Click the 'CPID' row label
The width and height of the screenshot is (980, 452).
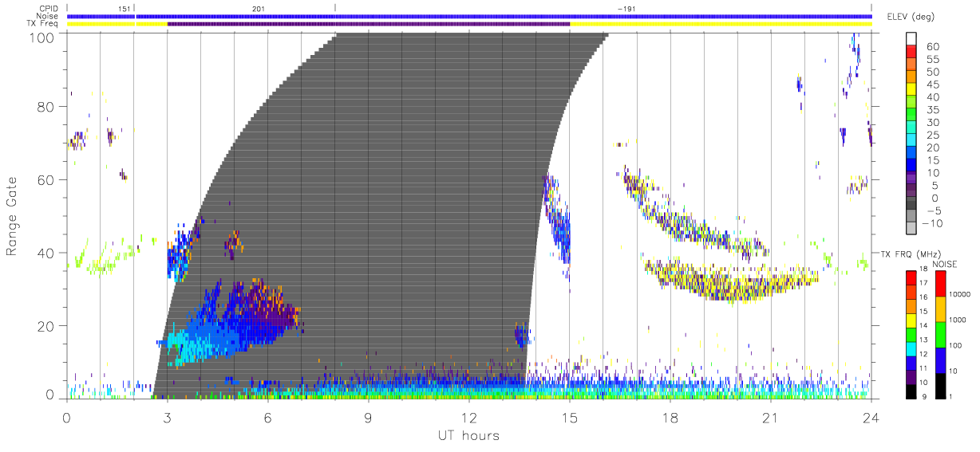(49, 8)
